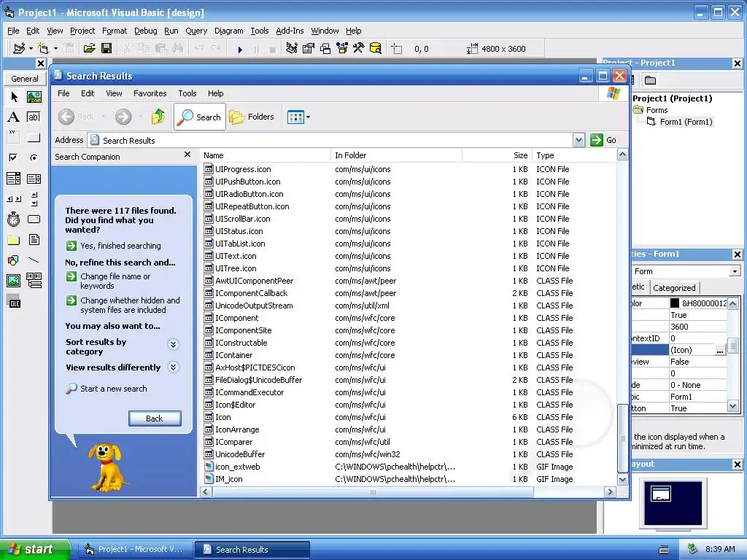This screenshot has height=560, width=747.
Task: Click the black color swatch in Properties
Action: 675,303
